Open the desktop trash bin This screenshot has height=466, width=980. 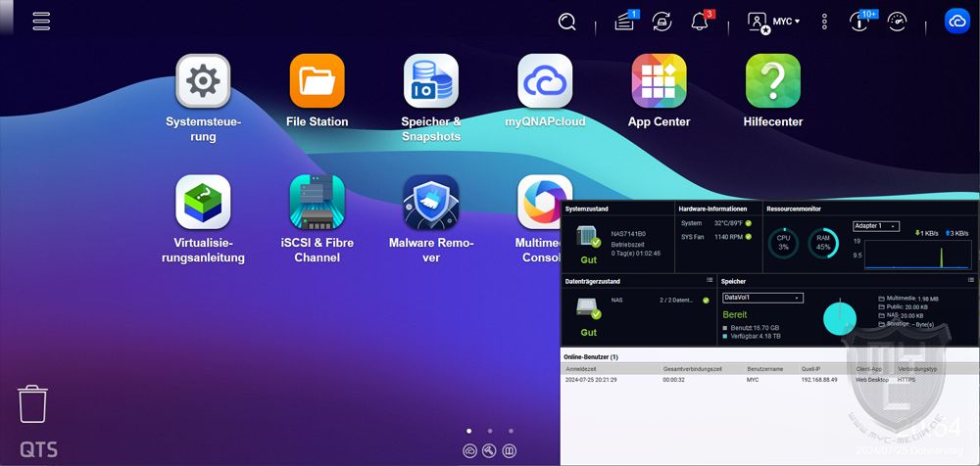coord(32,404)
